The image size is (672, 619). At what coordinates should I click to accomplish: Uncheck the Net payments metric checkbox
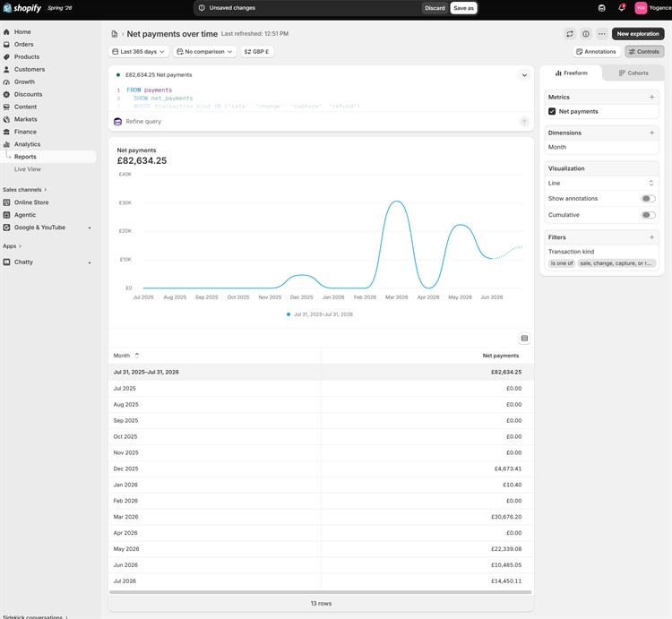pos(552,111)
